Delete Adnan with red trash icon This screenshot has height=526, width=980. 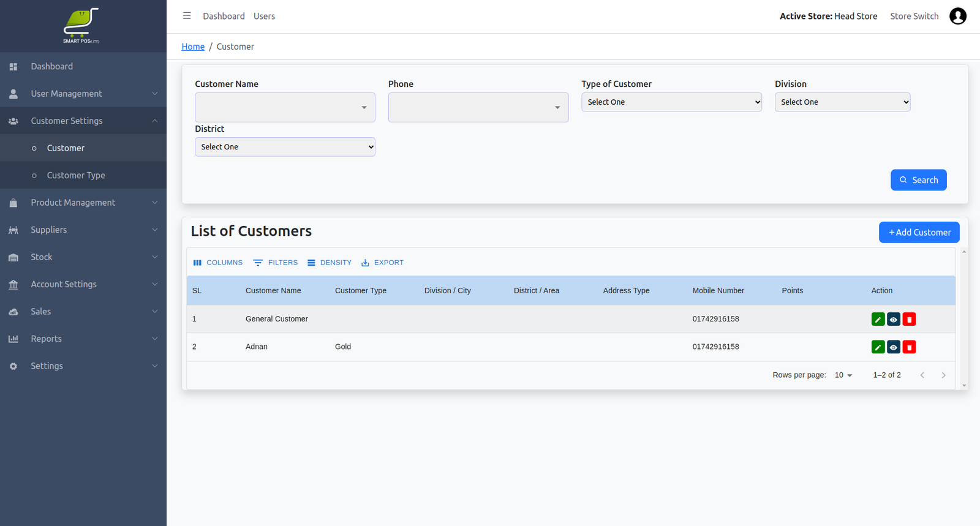pos(909,347)
